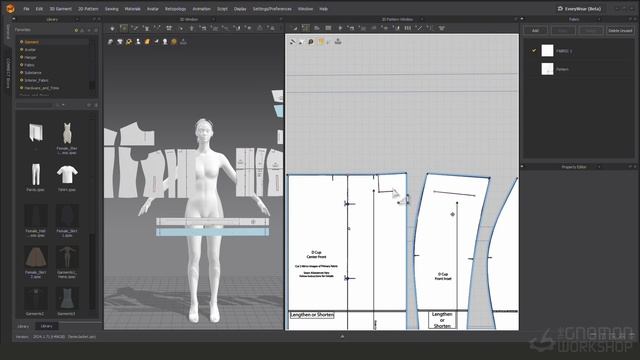Image resolution: width=640 pixels, height=360 pixels.
Task: Click the yellow fabric sheet icon in 3D view
Action: click(x=147, y=42)
